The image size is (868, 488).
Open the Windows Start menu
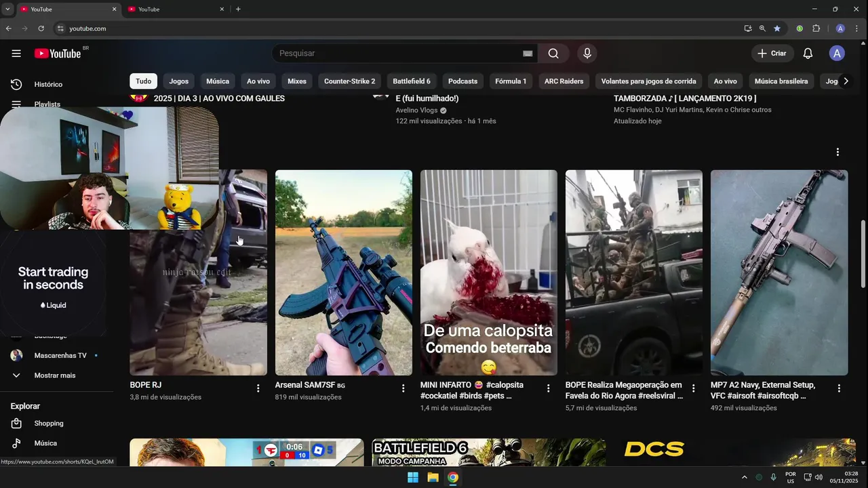point(412,477)
